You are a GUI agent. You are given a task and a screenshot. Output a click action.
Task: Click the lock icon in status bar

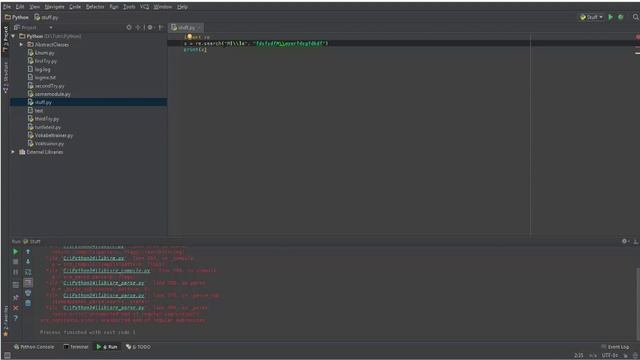click(x=625, y=356)
